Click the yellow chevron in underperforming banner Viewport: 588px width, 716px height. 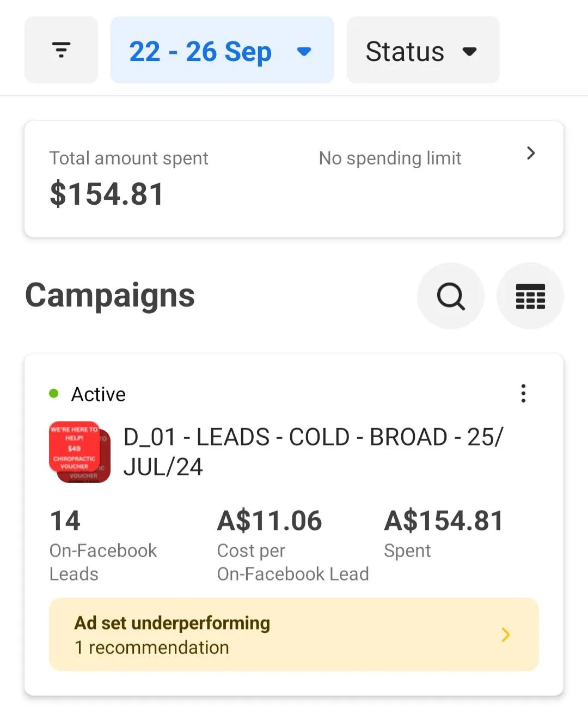tap(505, 634)
